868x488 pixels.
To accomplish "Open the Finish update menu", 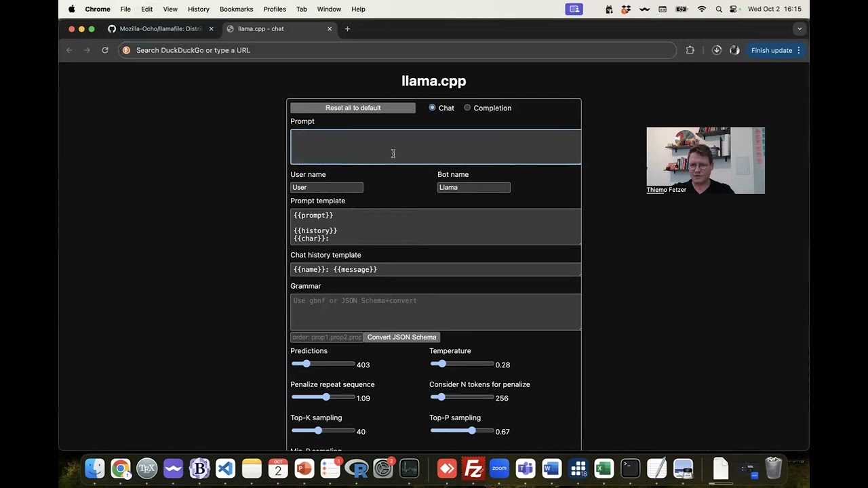I will 776,50.
